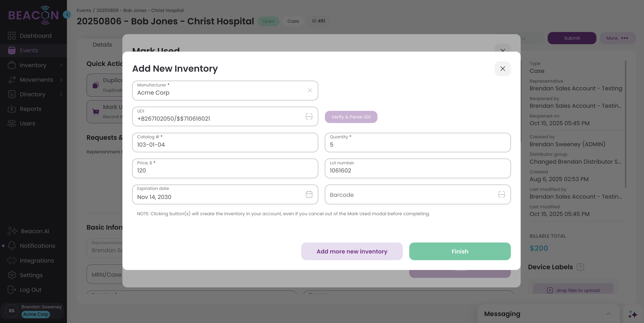Click the Lot number input field
The width and height of the screenshot is (644, 323).
(x=417, y=171)
